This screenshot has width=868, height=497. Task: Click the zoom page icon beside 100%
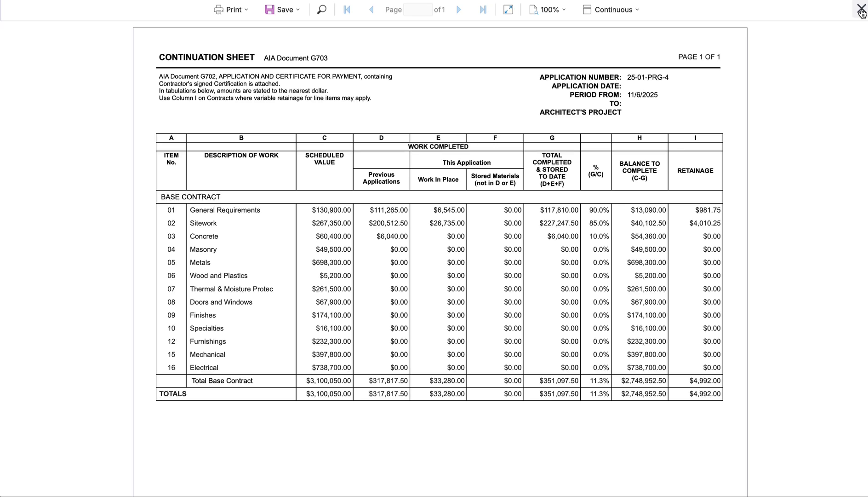click(x=533, y=10)
